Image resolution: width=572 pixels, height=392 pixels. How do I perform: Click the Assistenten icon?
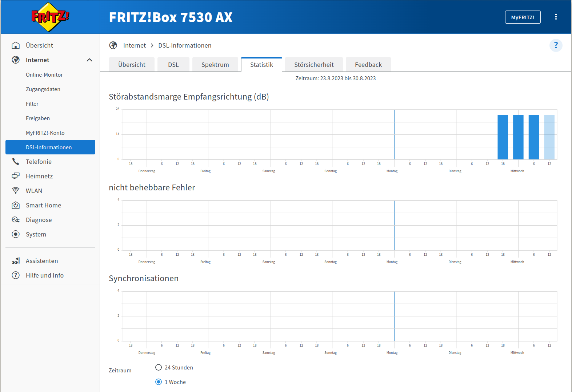point(16,261)
